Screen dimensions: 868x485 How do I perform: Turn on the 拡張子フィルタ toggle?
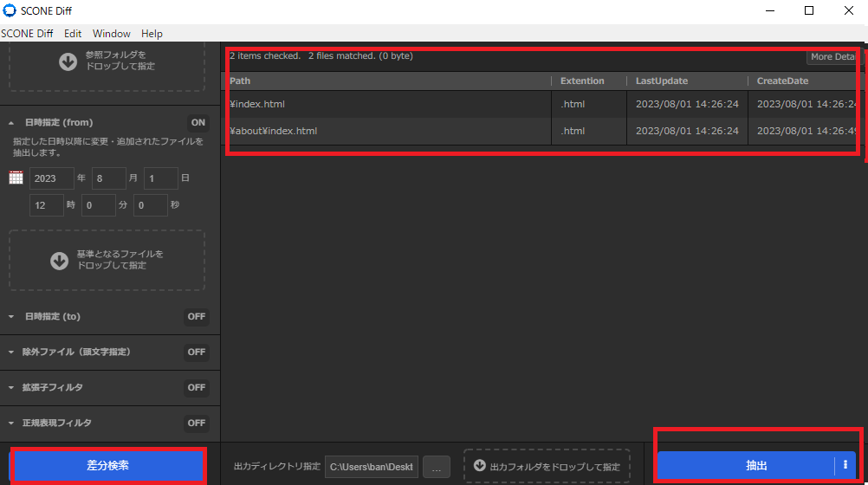tap(197, 387)
